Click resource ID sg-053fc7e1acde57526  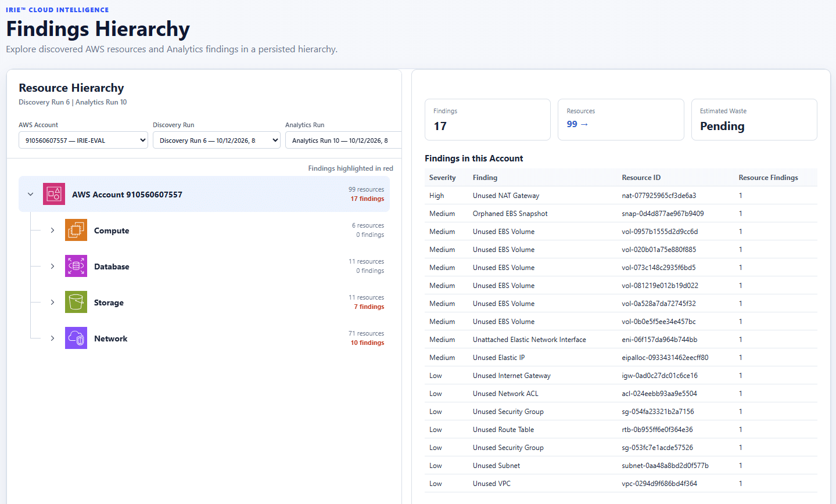(x=657, y=448)
